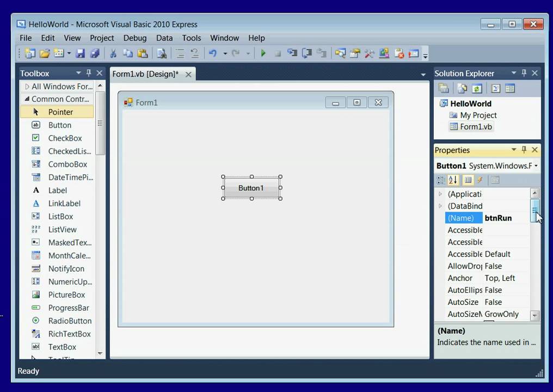This screenshot has width=553, height=392.
Task: Click the Step Into debug icon
Action: point(292,53)
